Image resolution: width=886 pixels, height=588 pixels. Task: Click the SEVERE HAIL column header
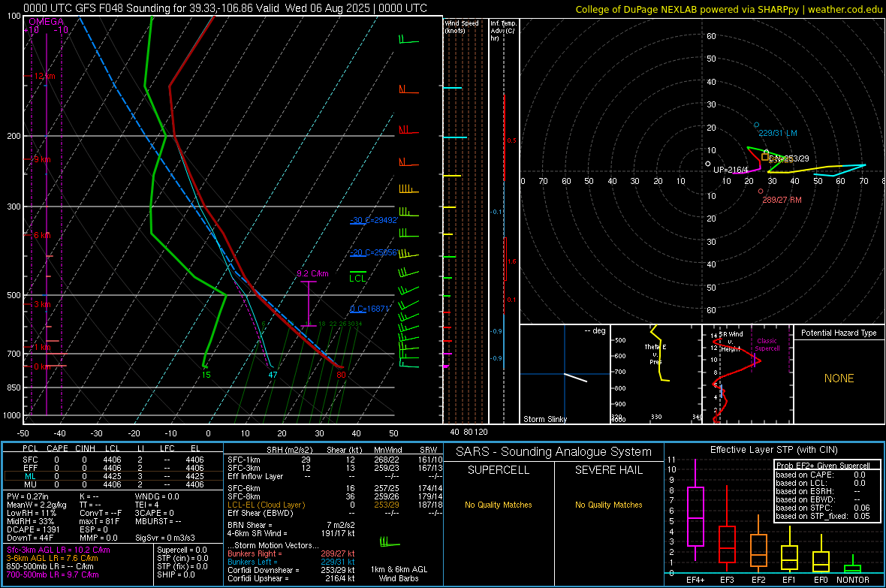[x=608, y=470]
